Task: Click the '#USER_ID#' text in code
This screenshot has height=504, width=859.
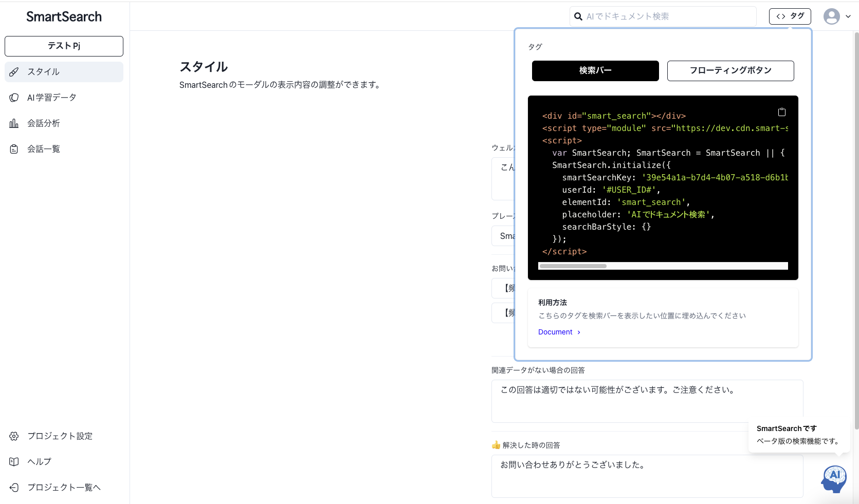Action: pyautogui.click(x=629, y=190)
